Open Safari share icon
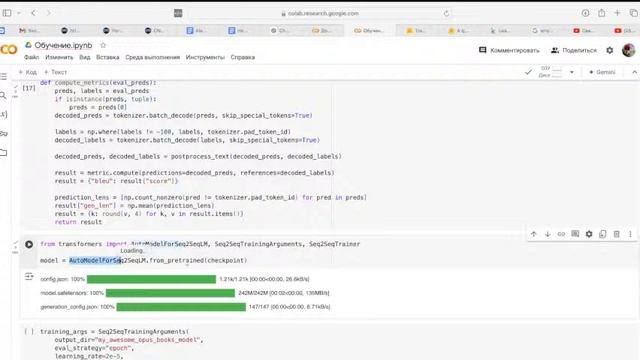640x360 pixels. tap(602, 13)
